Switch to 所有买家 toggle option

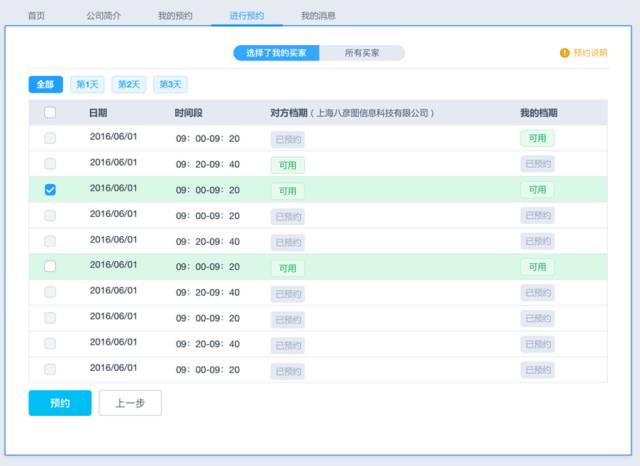pyautogui.click(x=362, y=53)
